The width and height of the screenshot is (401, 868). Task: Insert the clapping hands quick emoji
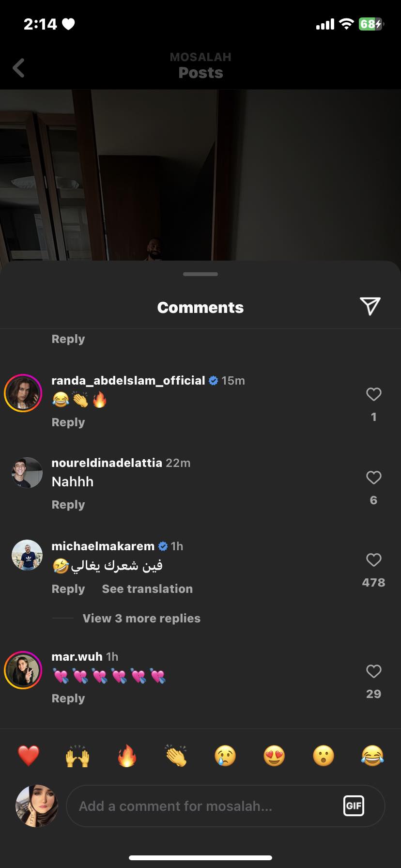tap(176, 756)
